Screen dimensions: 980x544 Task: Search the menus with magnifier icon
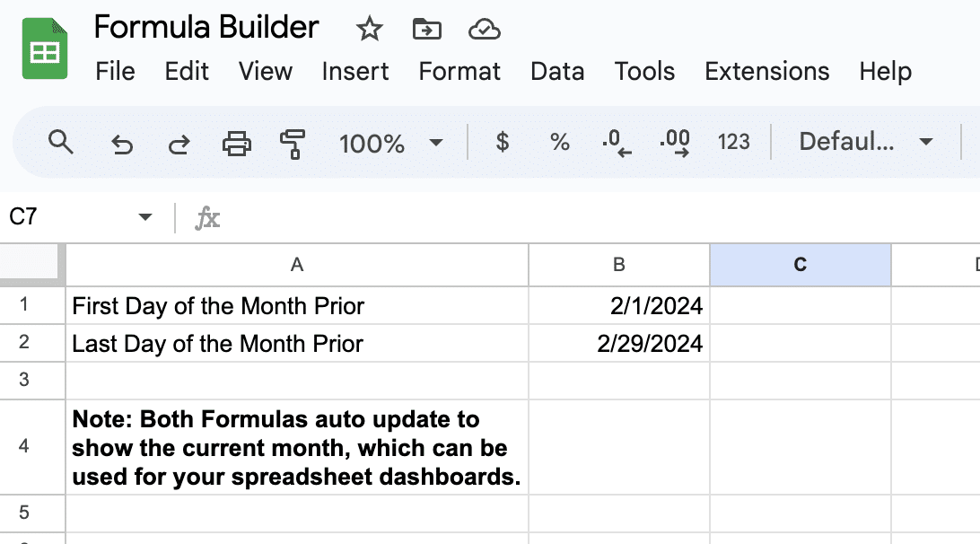[60, 142]
